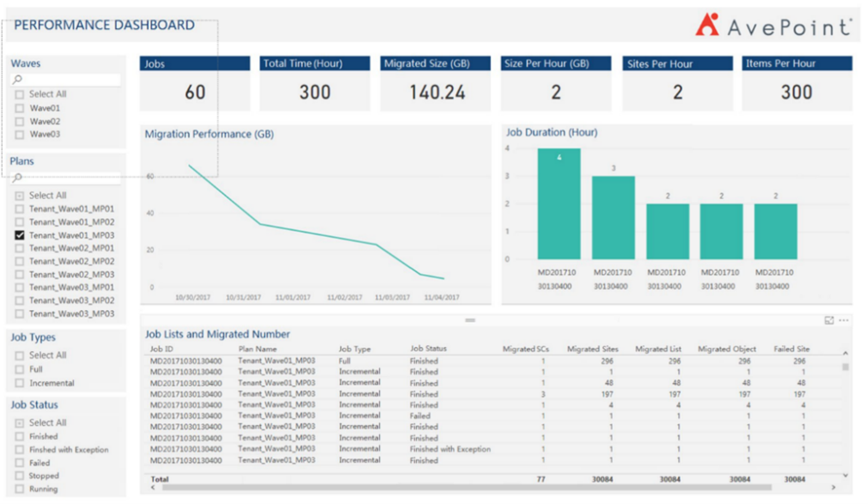The image size is (868, 504).
Task: Click the Full job type table cell
Action: point(345,361)
